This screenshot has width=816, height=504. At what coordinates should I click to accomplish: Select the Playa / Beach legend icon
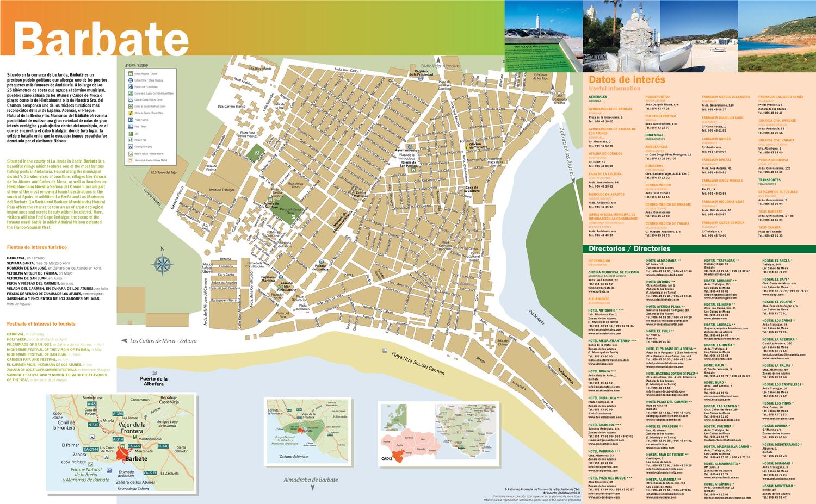coord(131,126)
